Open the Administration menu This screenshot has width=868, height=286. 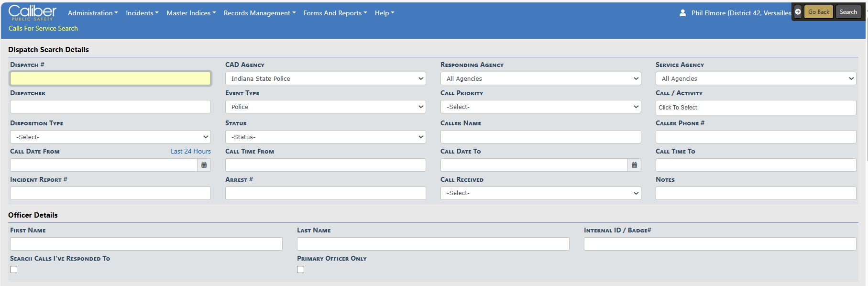click(92, 13)
